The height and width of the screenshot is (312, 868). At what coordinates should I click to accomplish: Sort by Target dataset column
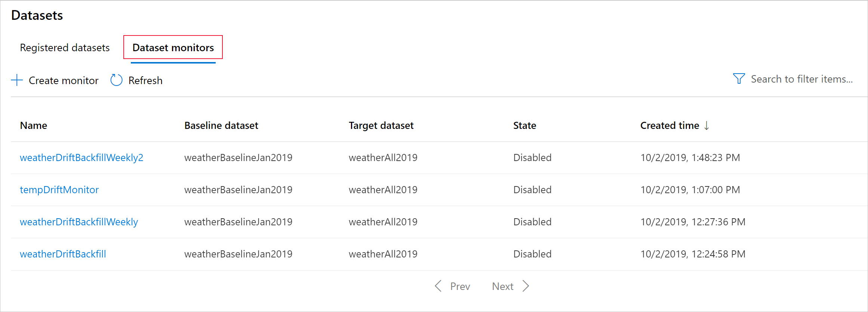pos(381,126)
